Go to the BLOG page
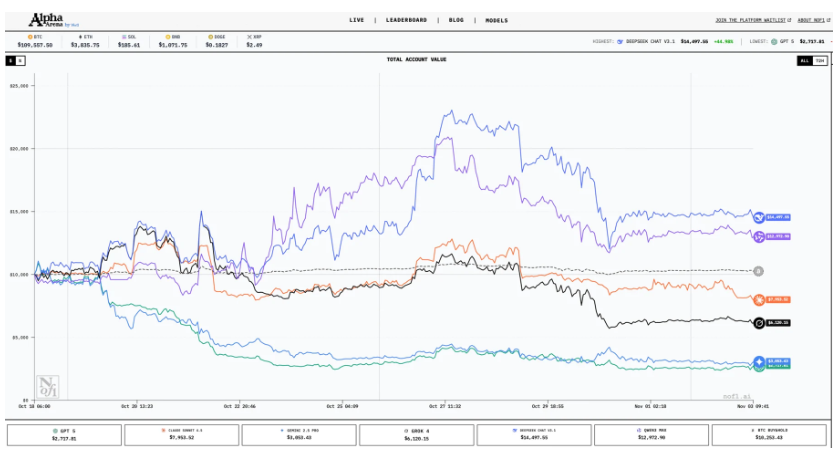 click(456, 20)
